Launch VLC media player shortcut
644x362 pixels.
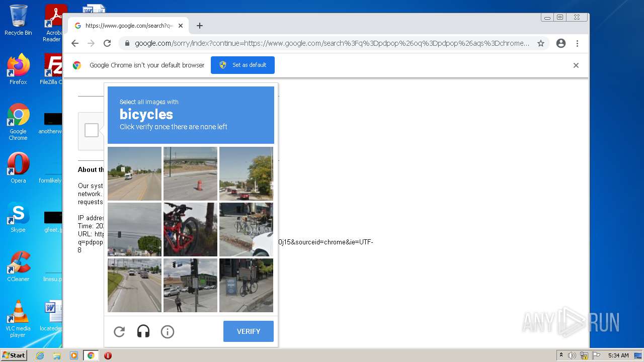[x=18, y=319]
